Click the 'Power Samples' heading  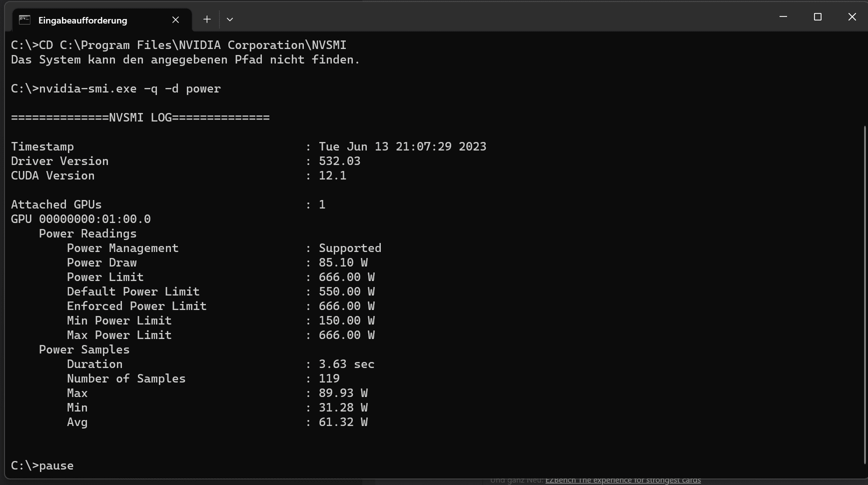[84, 350]
